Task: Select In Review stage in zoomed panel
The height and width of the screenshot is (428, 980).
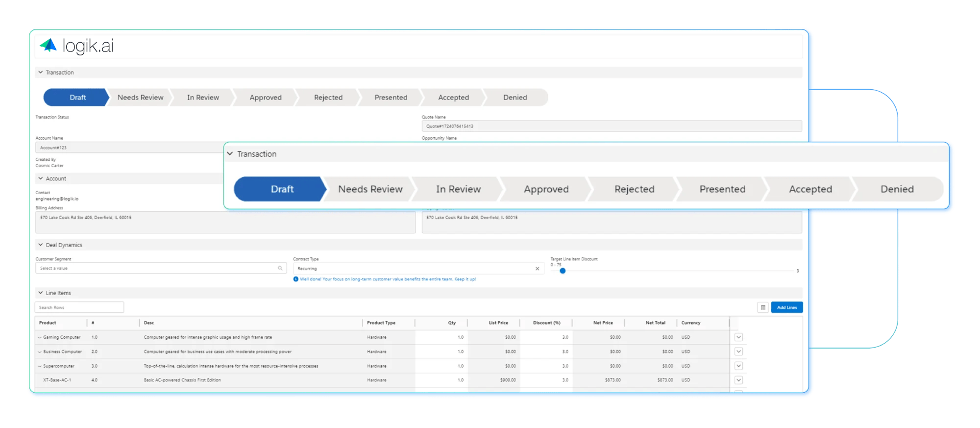Action: 458,189
